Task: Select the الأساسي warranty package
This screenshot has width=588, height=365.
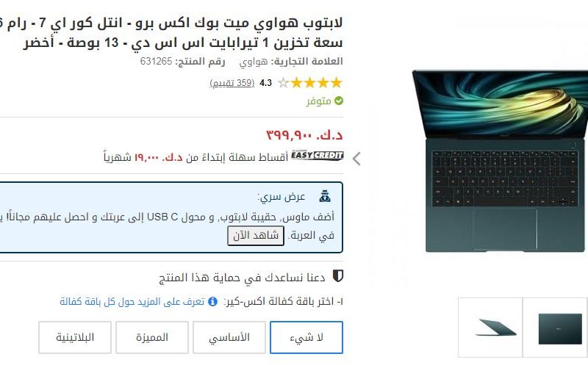Action: pos(229,337)
